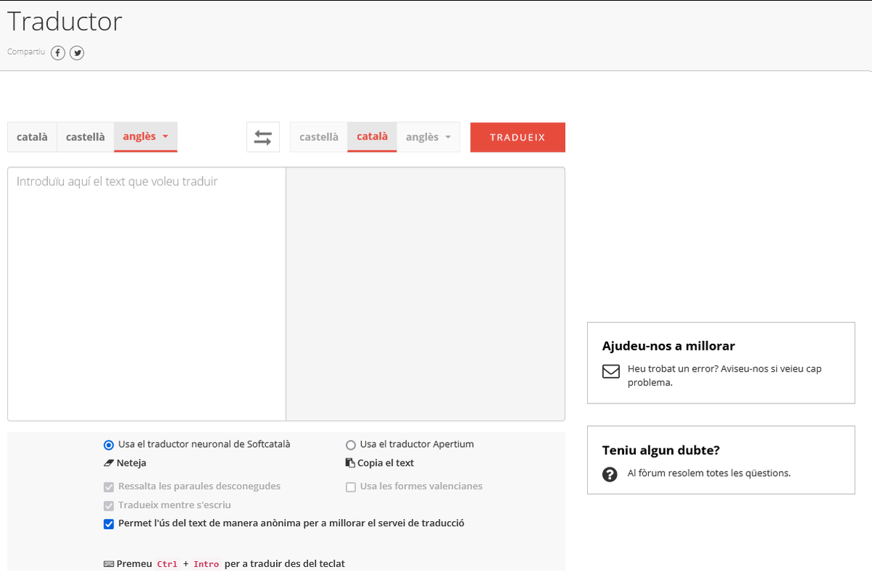The width and height of the screenshot is (872, 588).
Task: Toggle Ressalta les paraules desconegudes checkbox
Action: point(109,486)
